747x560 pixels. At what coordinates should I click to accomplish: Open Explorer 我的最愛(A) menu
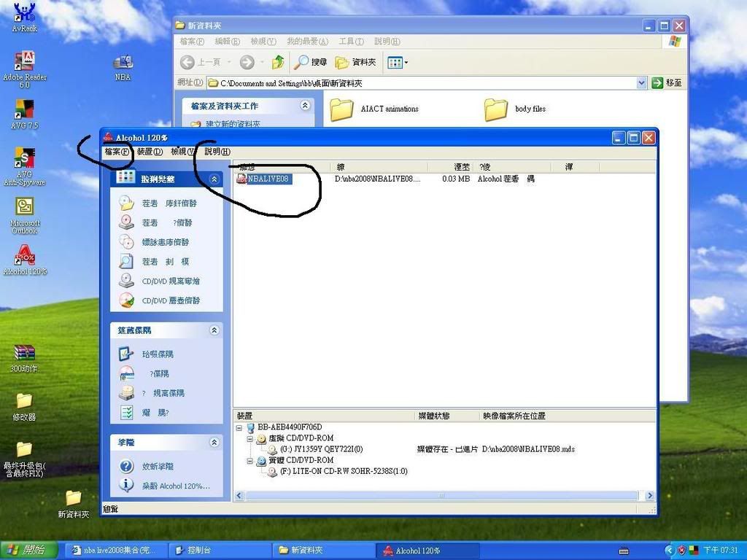[x=307, y=42]
